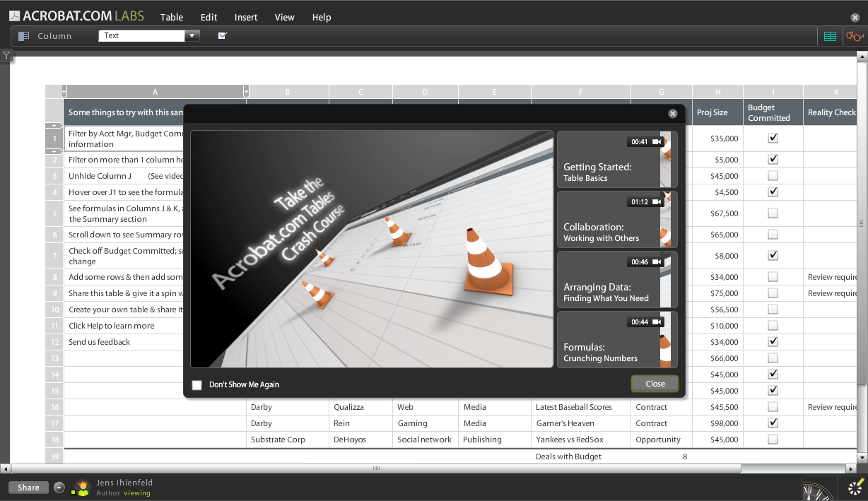Viewport: 868px width, 501px height.
Task: Play the Formulas: Crunching Numbers video thumbnail
Action: pos(616,339)
